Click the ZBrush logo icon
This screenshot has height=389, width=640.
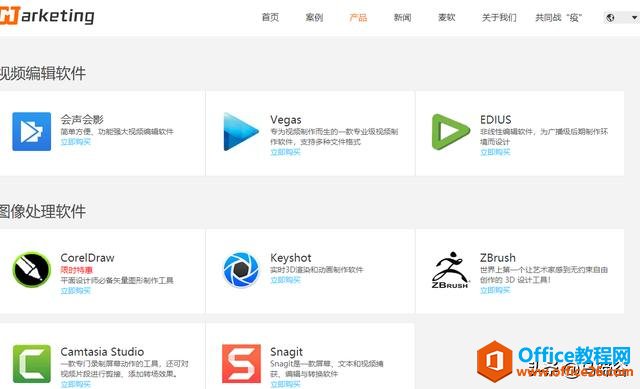450,270
